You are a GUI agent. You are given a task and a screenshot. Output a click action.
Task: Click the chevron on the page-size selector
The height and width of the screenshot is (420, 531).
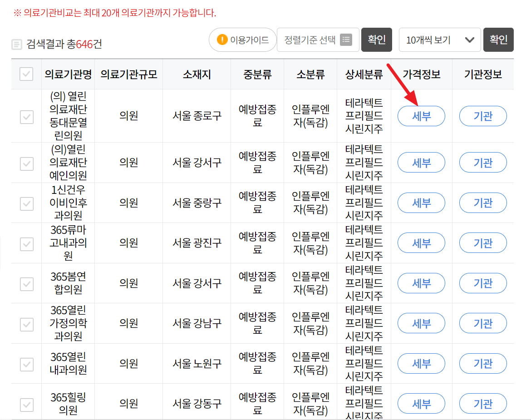click(470, 40)
